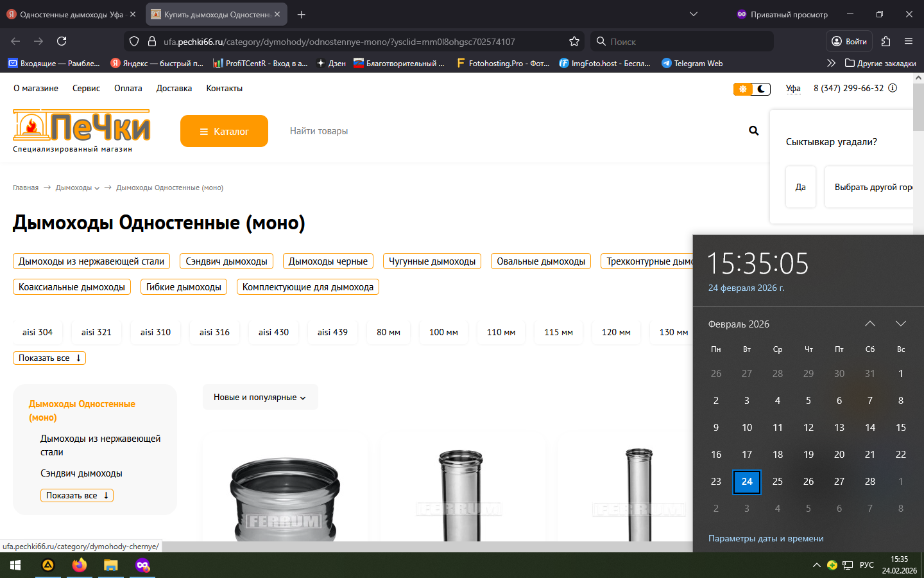Go to previous month in calendar
Image resolution: width=924 pixels, height=578 pixels.
[x=870, y=324]
